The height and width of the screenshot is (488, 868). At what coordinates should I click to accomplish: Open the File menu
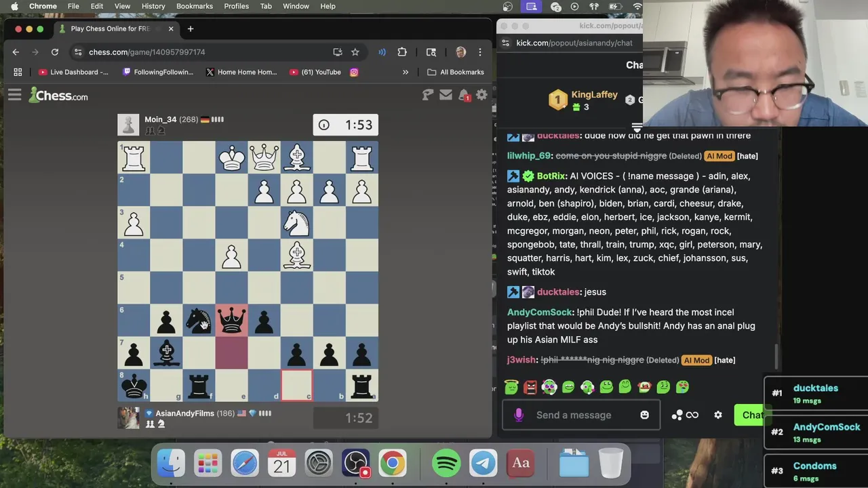point(73,6)
